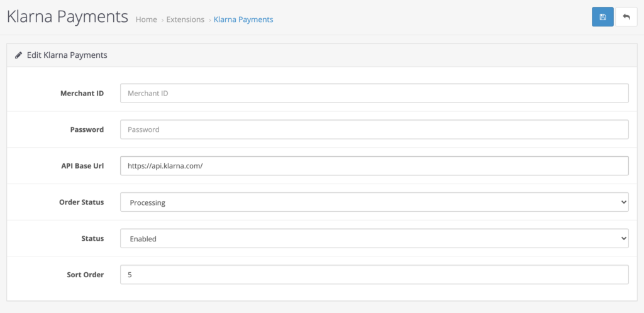Click the Klarna Payments page heading

68,17
